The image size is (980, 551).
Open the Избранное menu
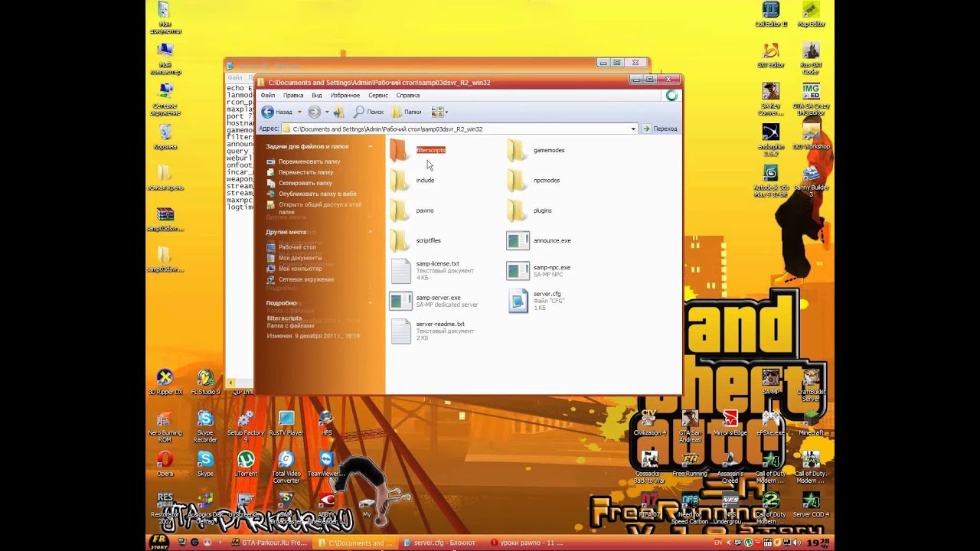click(x=345, y=96)
